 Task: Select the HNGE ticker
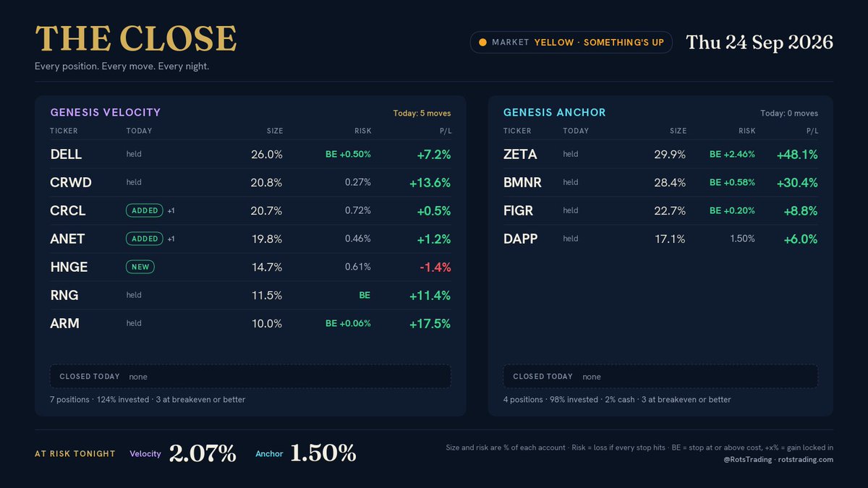point(69,267)
